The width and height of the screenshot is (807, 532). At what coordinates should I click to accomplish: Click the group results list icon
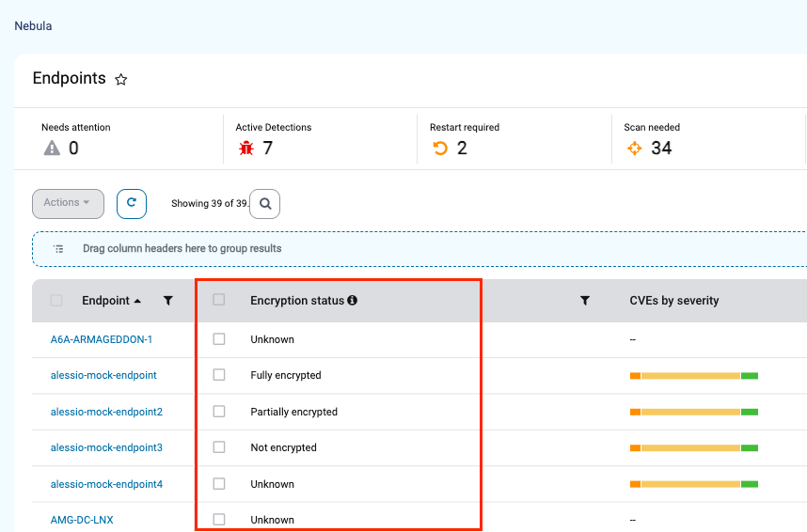[x=58, y=249]
